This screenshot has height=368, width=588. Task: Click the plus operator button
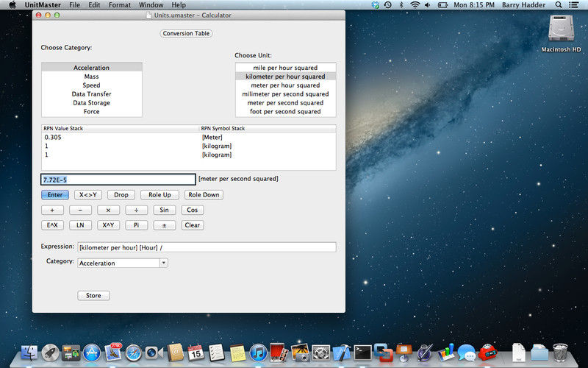point(52,210)
